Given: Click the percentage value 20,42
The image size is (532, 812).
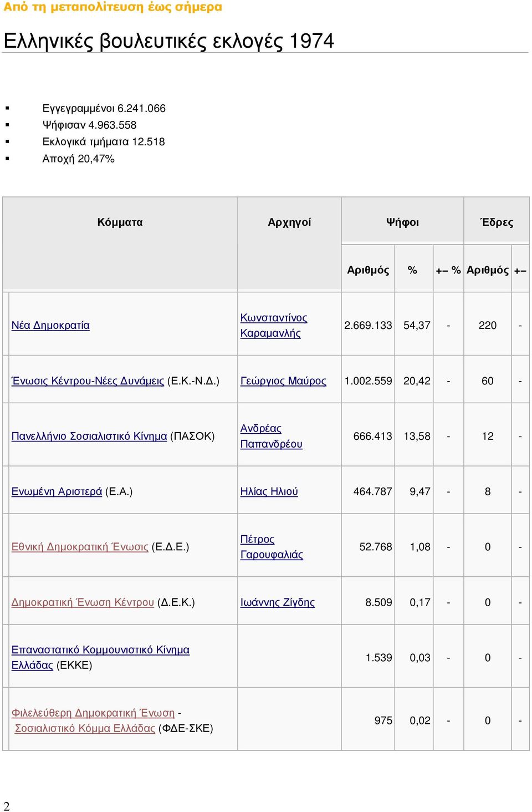Looking at the screenshot, I should [x=417, y=381].
